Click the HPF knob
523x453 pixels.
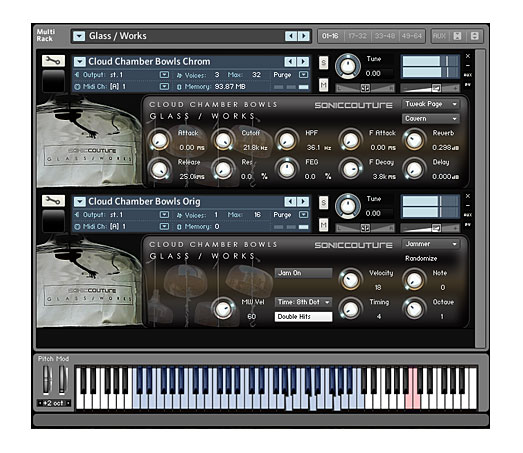pyautogui.click(x=287, y=140)
